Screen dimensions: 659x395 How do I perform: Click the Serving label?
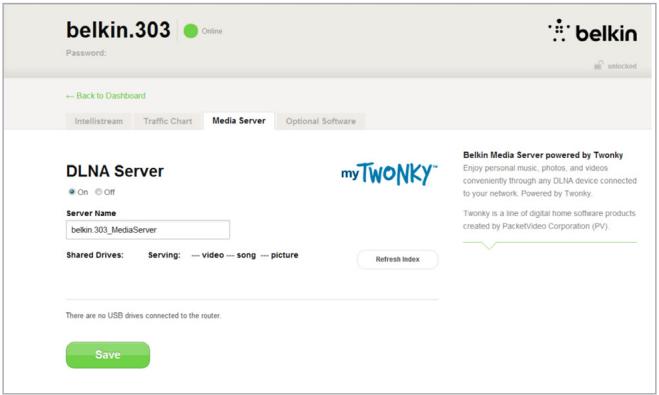(164, 255)
